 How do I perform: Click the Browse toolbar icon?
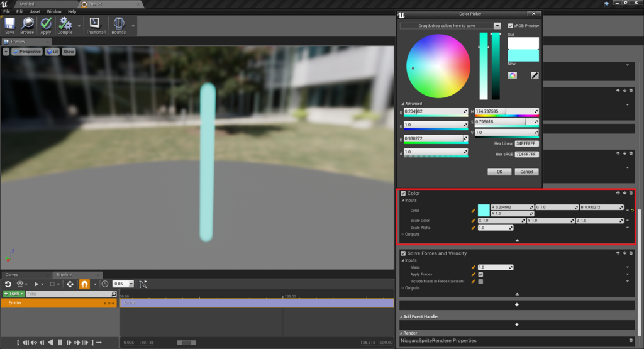pyautogui.click(x=27, y=26)
